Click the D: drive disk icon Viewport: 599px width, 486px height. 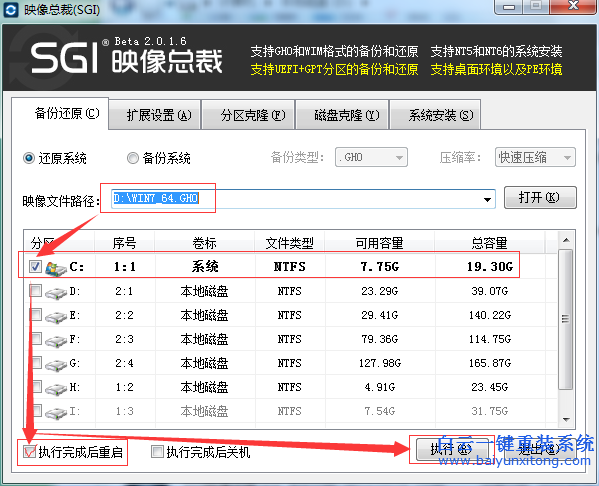point(56,293)
